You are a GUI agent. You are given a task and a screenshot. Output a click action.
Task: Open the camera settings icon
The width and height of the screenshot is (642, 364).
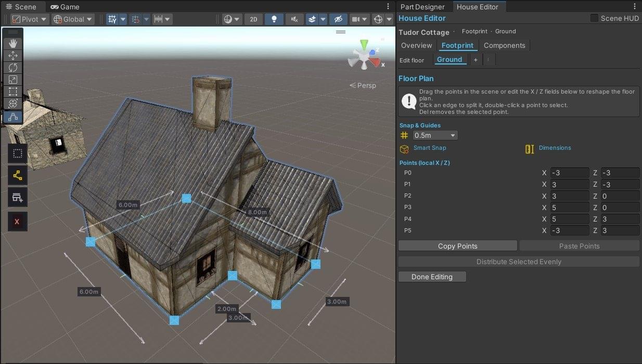[356, 19]
